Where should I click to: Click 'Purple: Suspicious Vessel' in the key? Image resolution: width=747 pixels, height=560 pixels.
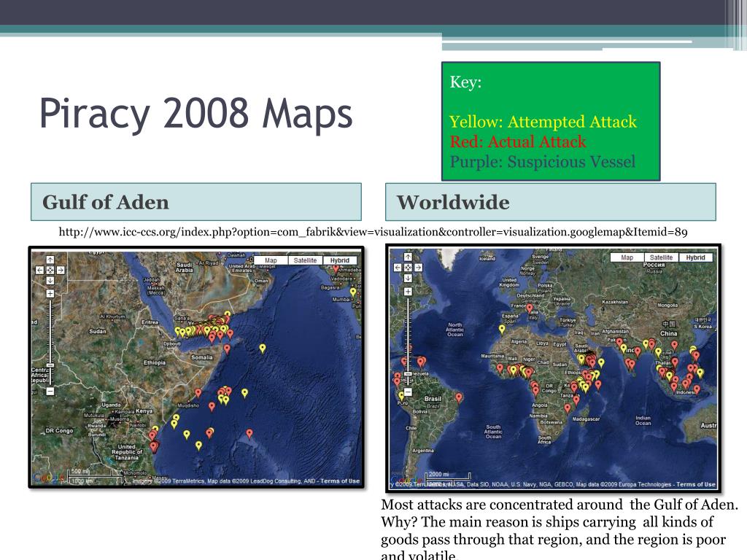tap(543, 162)
